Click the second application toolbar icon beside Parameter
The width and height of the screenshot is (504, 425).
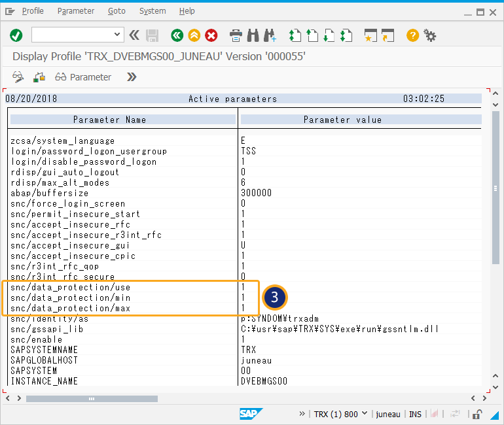pyautogui.click(x=39, y=77)
